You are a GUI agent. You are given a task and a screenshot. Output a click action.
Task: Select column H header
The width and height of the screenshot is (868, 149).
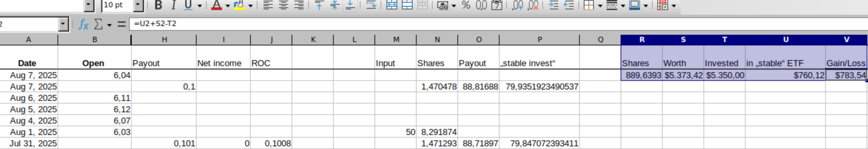(x=164, y=40)
